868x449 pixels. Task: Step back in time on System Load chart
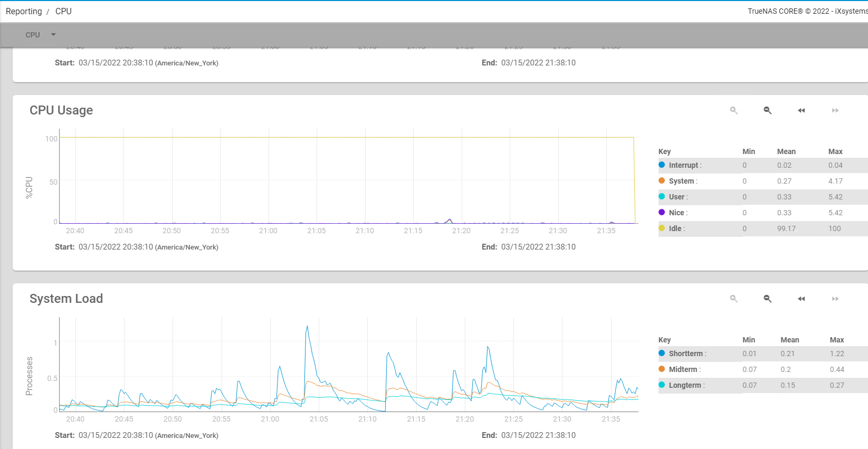802,299
